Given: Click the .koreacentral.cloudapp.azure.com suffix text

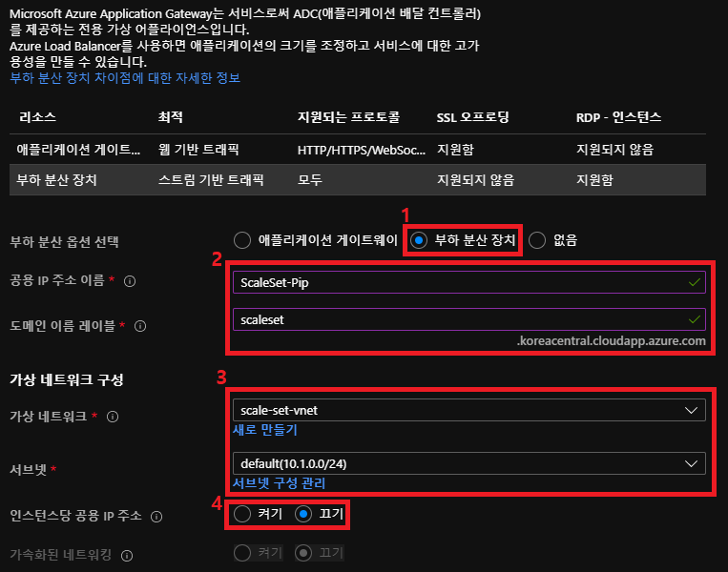Looking at the screenshot, I should (x=611, y=341).
